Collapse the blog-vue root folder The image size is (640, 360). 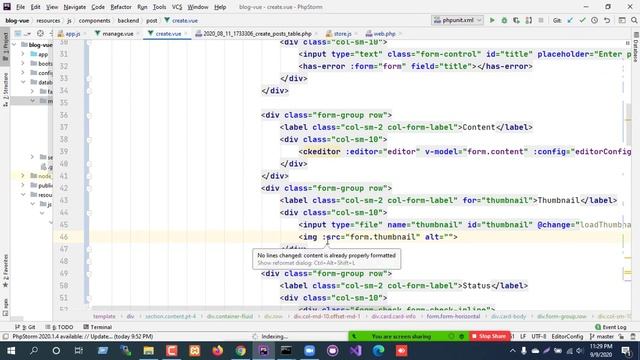point(14,44)
